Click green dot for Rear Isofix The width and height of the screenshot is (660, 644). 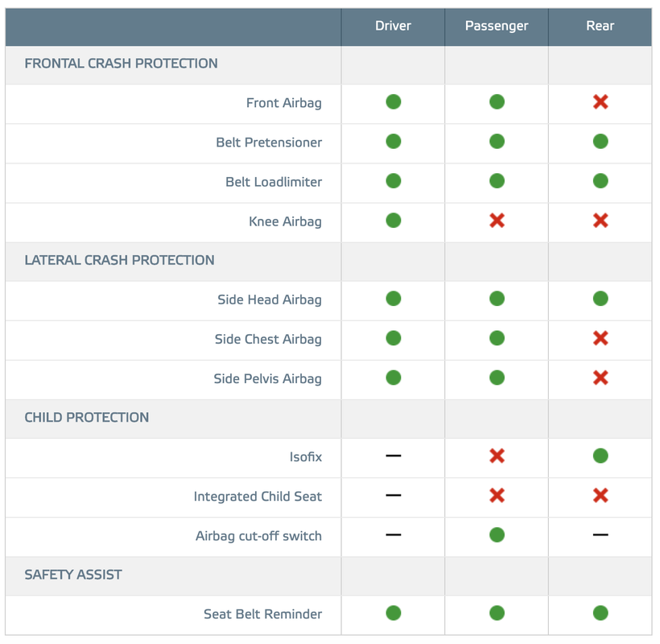(600, 456)
